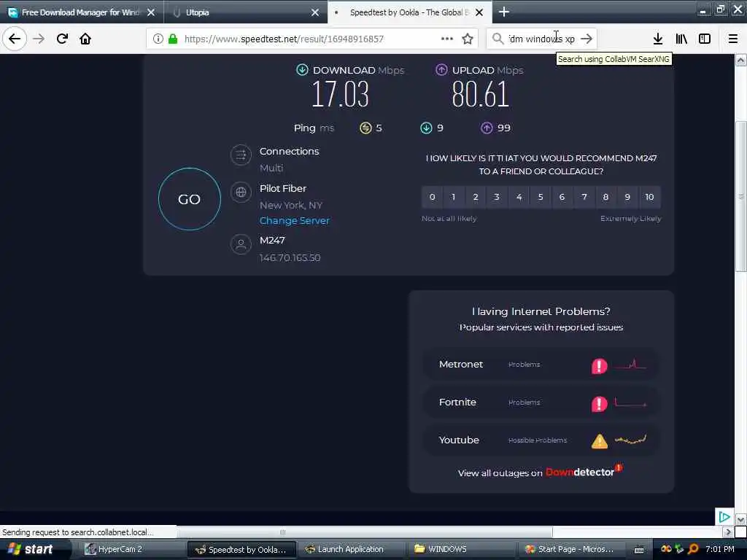Rate recommendation score 6
747x560 pixels.
pos(562,197)
